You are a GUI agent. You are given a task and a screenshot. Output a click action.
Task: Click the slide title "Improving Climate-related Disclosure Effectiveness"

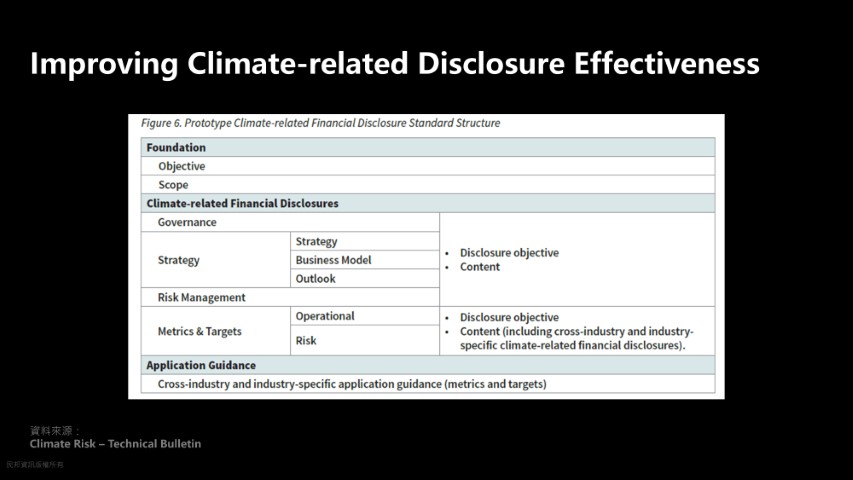point(394,64)
